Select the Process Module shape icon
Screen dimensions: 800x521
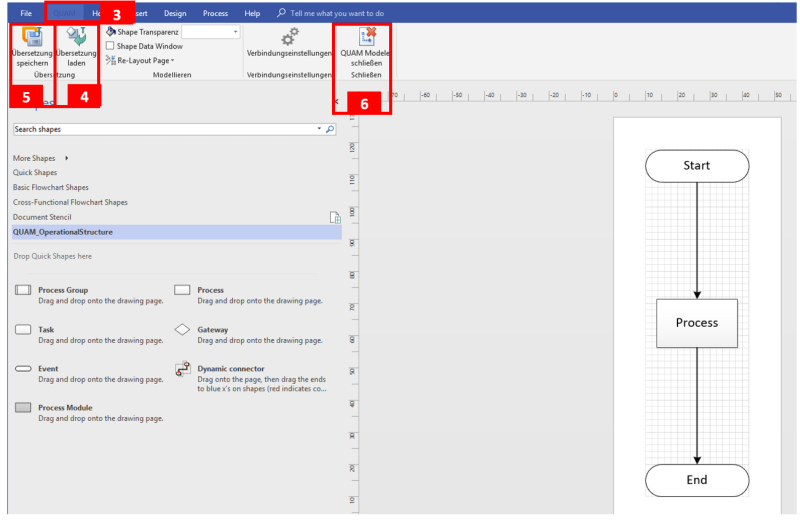(23, 407)
